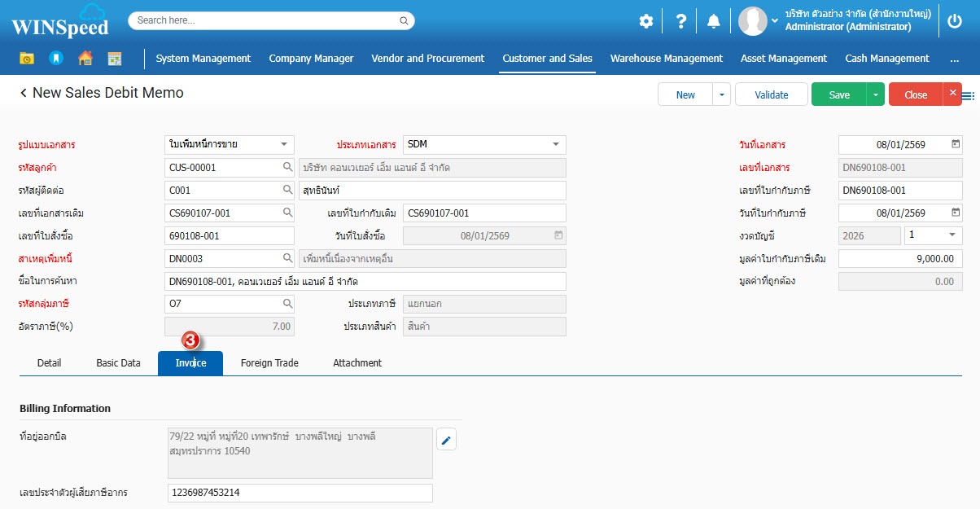Open the accounting period dropdown showing 1

click(952, 235)
